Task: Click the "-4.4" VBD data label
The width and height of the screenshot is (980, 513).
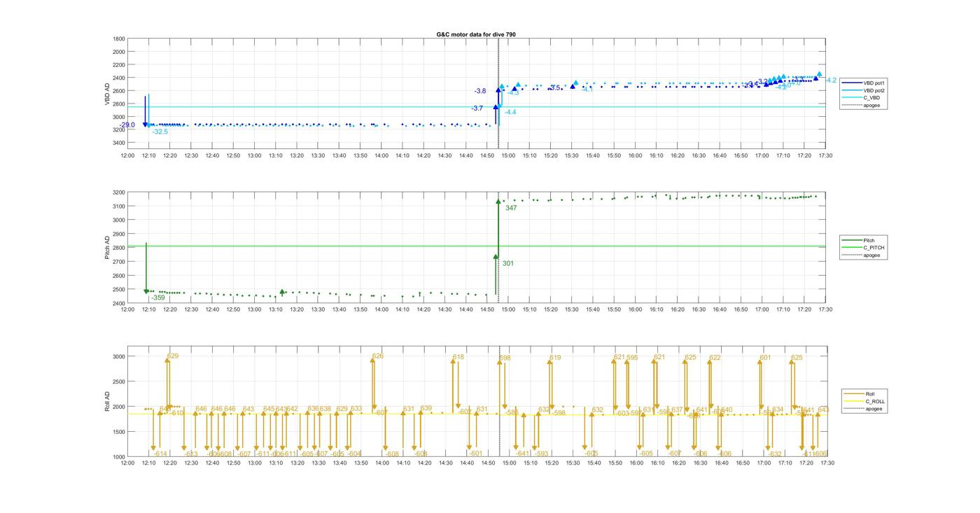Action: pyautogui.click(x=510, y=112)
